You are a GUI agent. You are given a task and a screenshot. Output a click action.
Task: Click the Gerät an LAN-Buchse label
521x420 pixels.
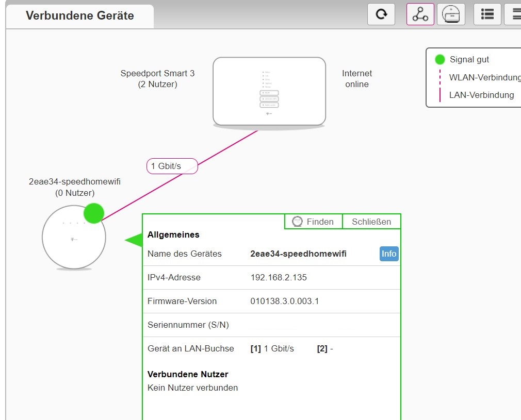191,348
